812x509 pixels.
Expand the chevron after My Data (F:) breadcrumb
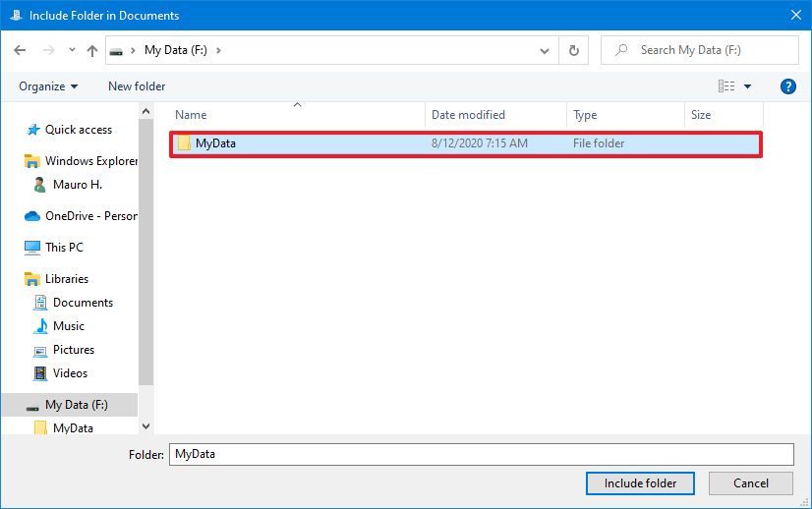(x=218, y=50)
